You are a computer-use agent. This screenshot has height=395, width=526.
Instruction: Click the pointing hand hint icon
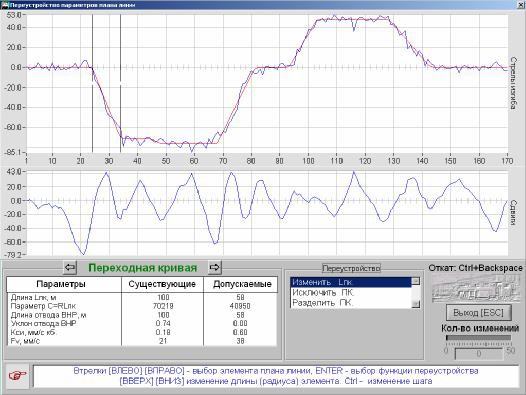(x=18, y=376)
